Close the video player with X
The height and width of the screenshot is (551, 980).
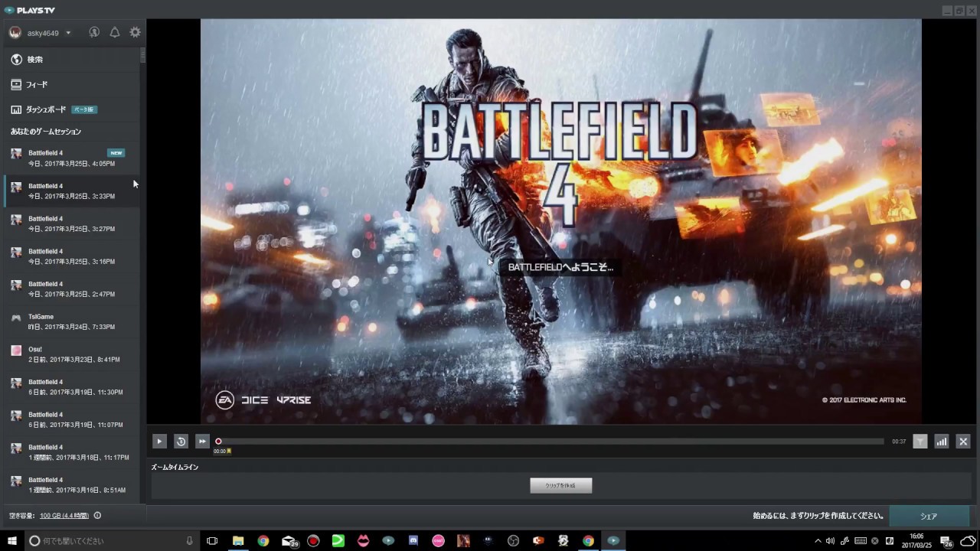(x=963, y=441)
